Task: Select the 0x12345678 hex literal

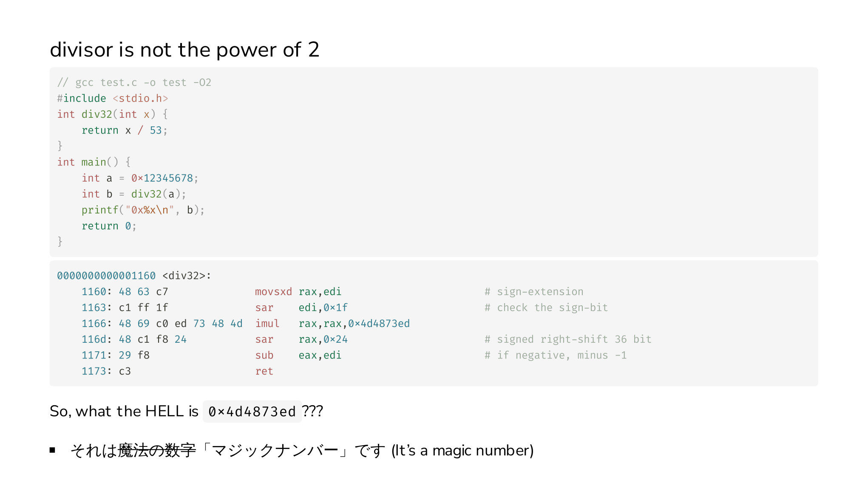Action: point(162,178)
